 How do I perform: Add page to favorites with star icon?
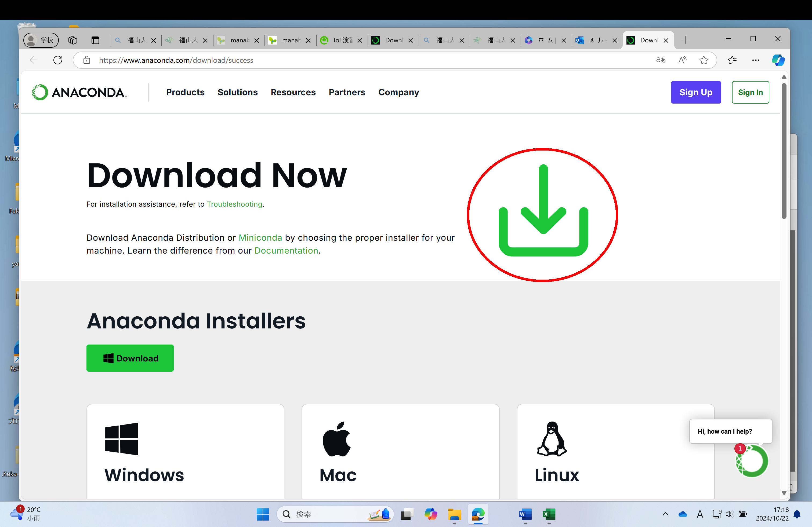[x=704, y=60]
